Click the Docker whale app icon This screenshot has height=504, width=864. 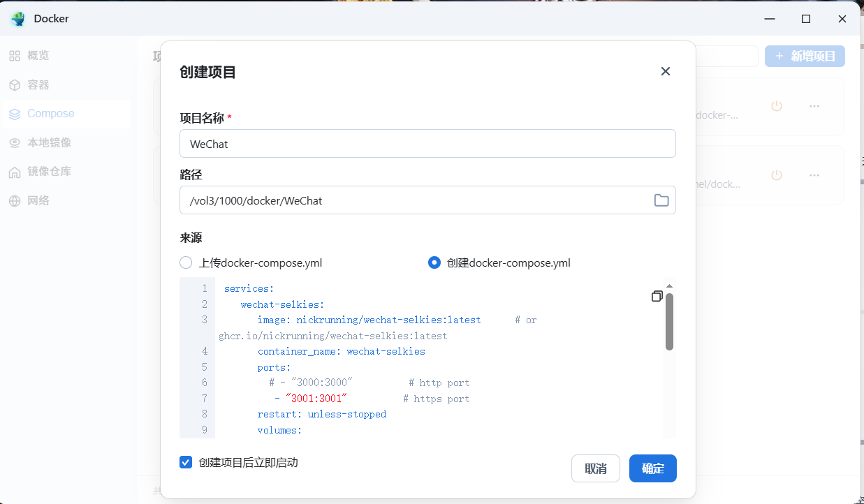(x=17, y=19)
